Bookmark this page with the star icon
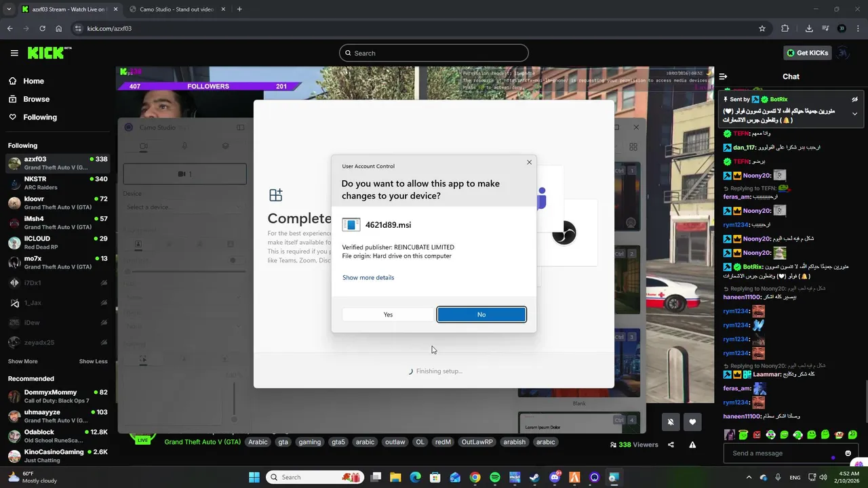The width and height of the screenshot is (868, 488). click(x=762, y=28)
